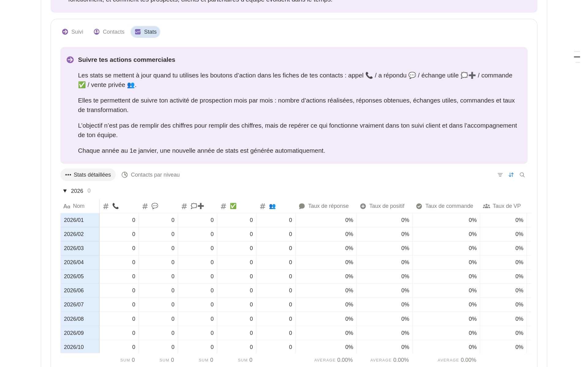The image size is (588, 367).
Task: Switch to the Suivi tab
Action: pos(73,32)
